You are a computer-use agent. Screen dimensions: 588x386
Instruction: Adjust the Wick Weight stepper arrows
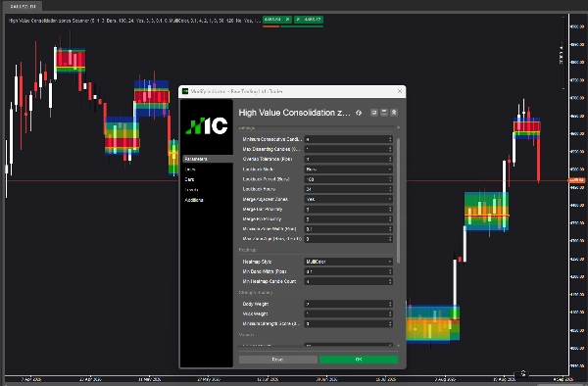(390, 314)
